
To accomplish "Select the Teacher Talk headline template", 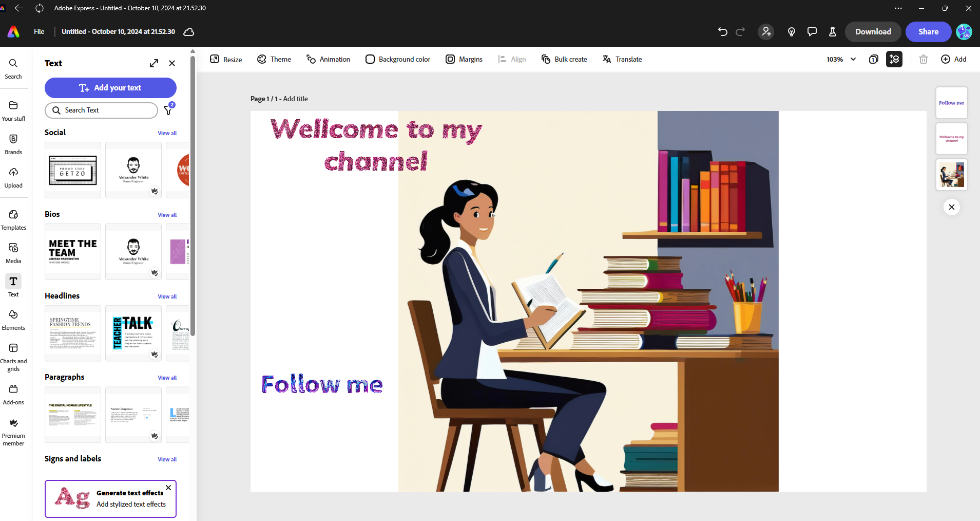I will pos(133,333).
